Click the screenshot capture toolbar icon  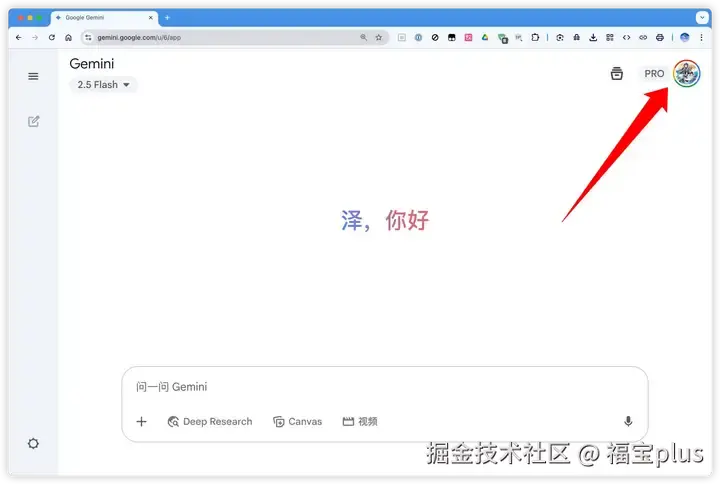tap(560, 38)
